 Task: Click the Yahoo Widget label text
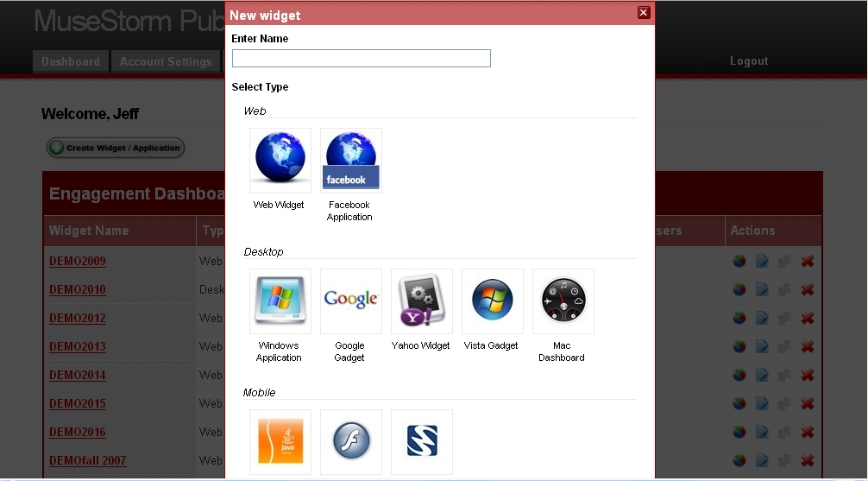pos(421,345)
